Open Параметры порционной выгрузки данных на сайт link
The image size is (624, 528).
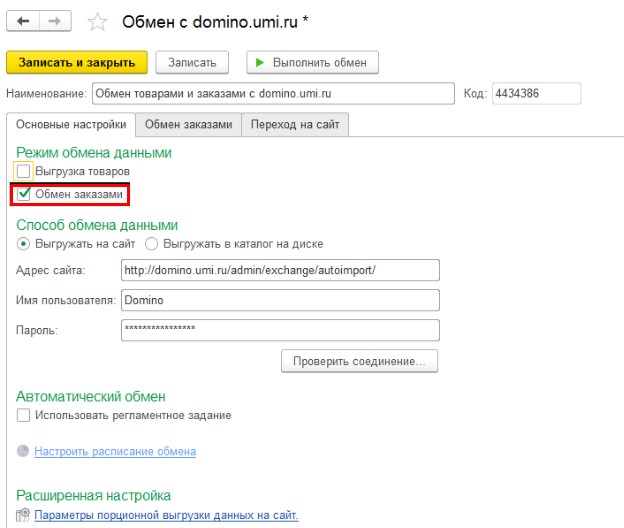point(166,515)
